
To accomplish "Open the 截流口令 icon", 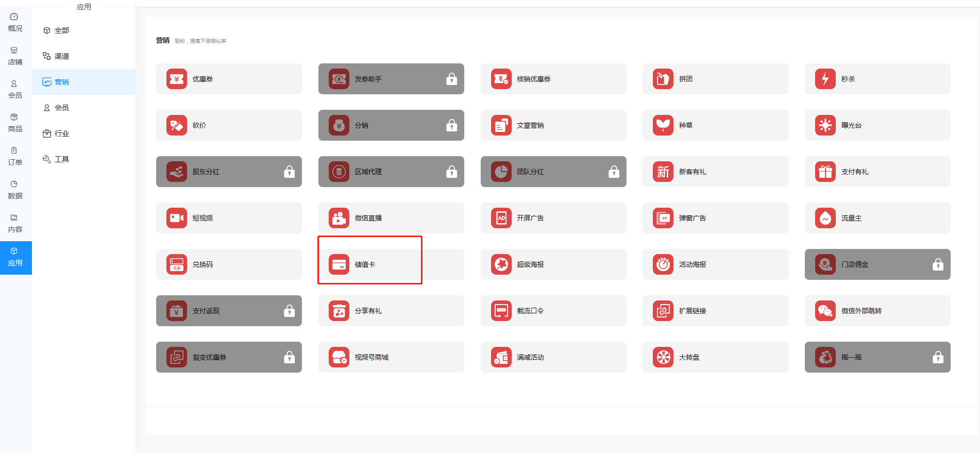I will pos(501,311).
